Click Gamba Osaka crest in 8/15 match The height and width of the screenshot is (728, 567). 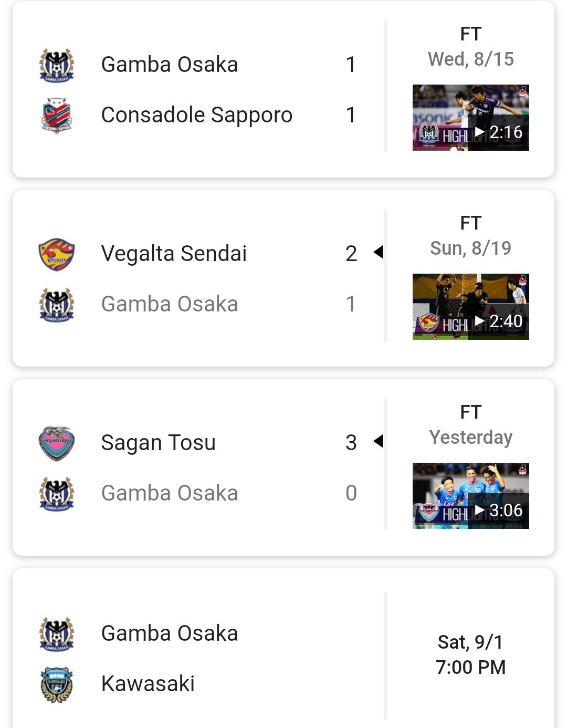pos(57,65)
